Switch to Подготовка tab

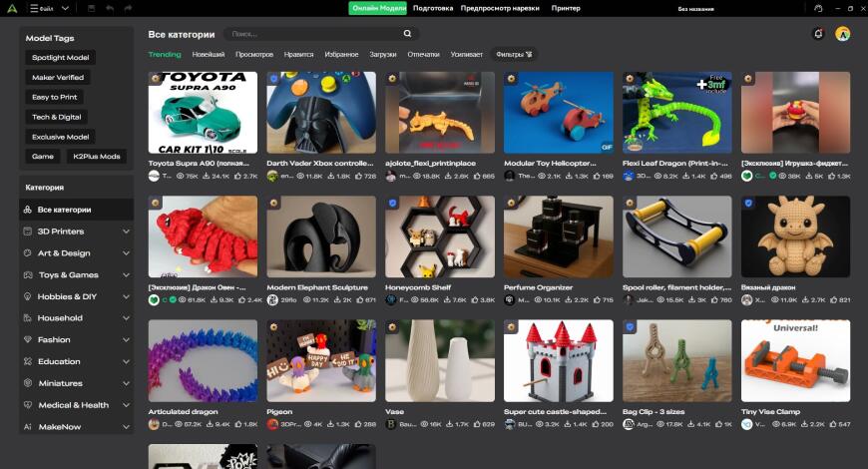click(433, 8)
